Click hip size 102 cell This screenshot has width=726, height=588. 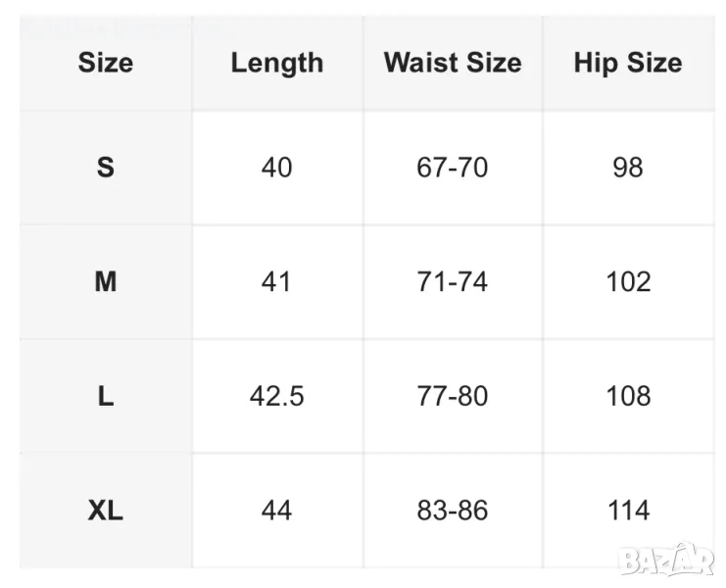pyautogui.click(x=628, y=282)
